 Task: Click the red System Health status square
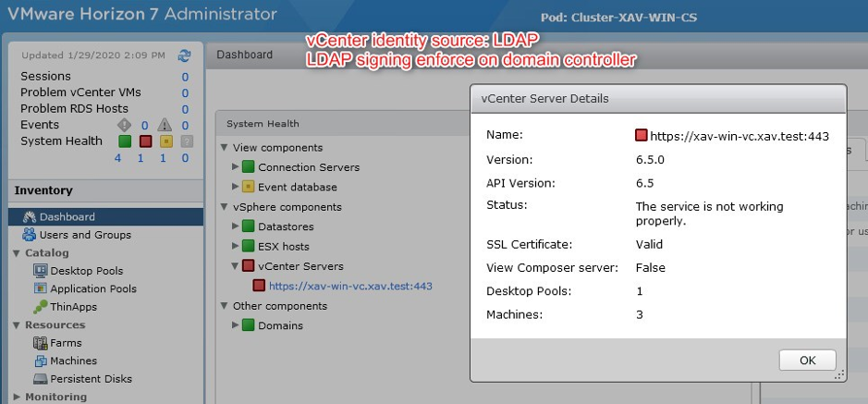click(x=145, y=141)
